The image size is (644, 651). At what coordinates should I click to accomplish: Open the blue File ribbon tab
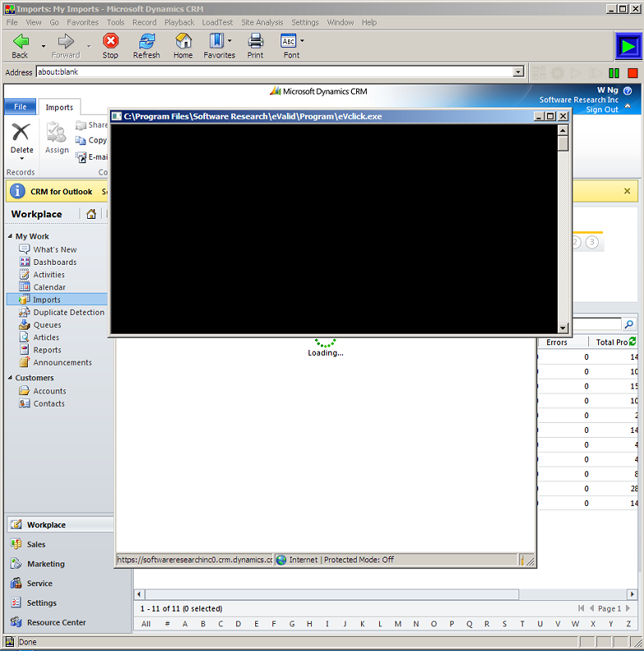coord(20,107)
